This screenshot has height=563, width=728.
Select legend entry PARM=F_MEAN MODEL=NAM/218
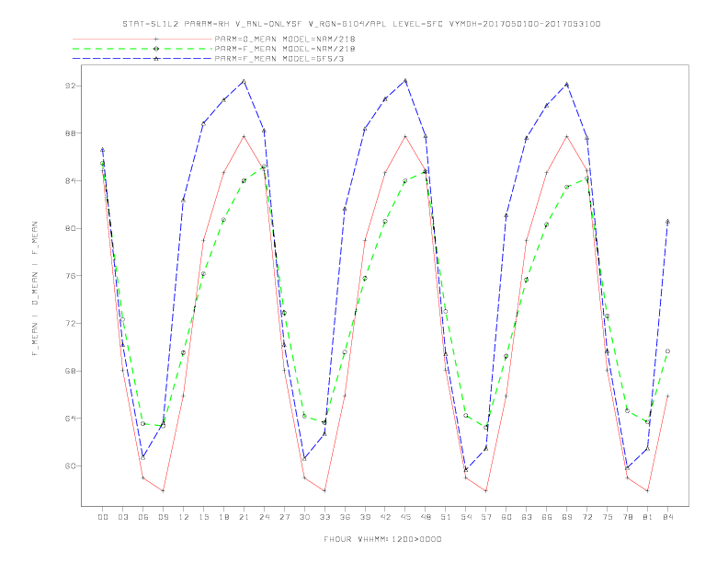285,49
